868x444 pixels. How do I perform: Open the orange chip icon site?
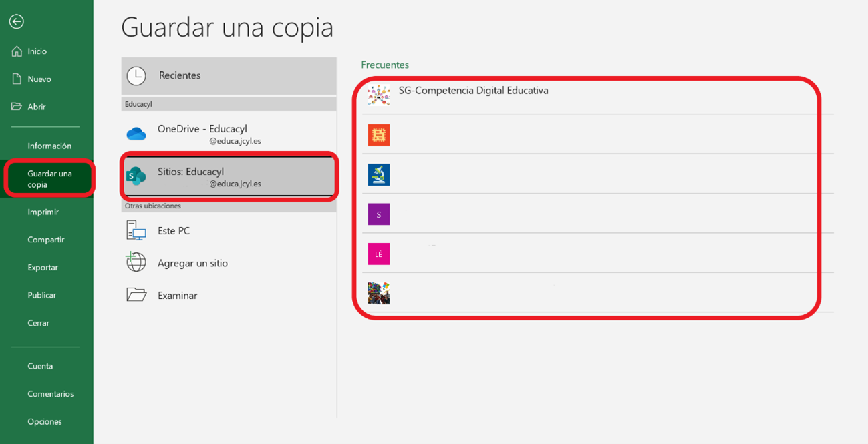[x=378, y=135]
